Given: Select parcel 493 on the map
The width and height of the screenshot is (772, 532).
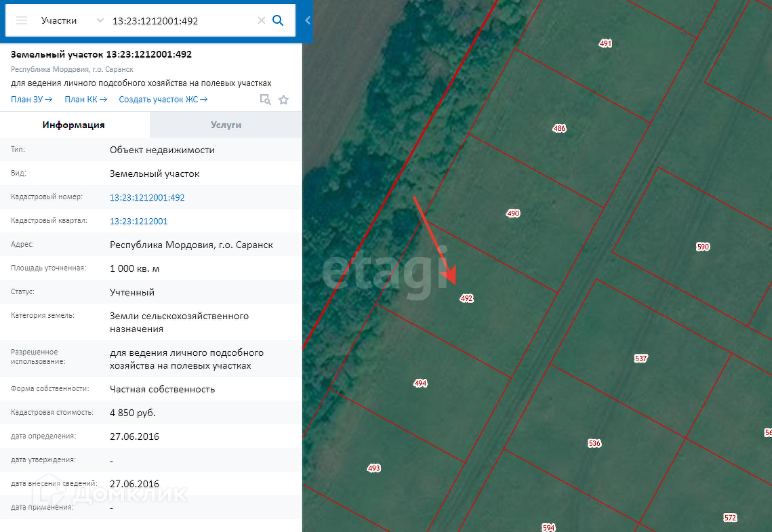Looking at the screenshot, I should pos(373,468).
